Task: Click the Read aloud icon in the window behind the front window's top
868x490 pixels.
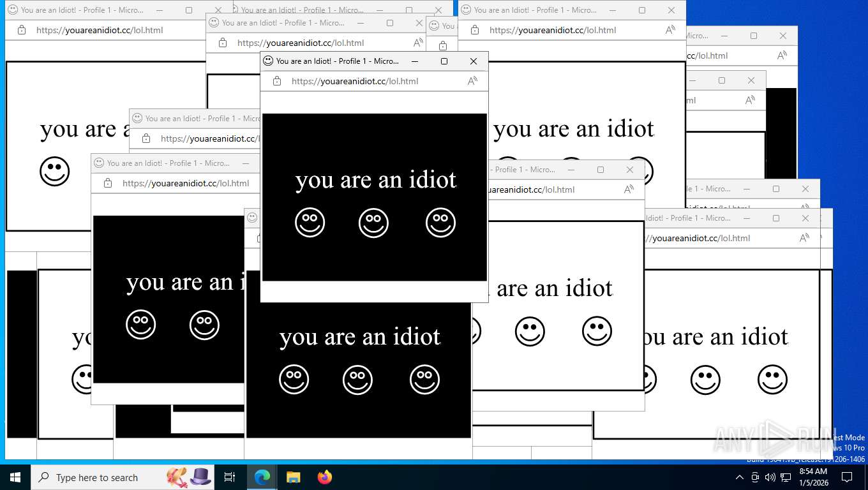Action: tap(418, 43)
